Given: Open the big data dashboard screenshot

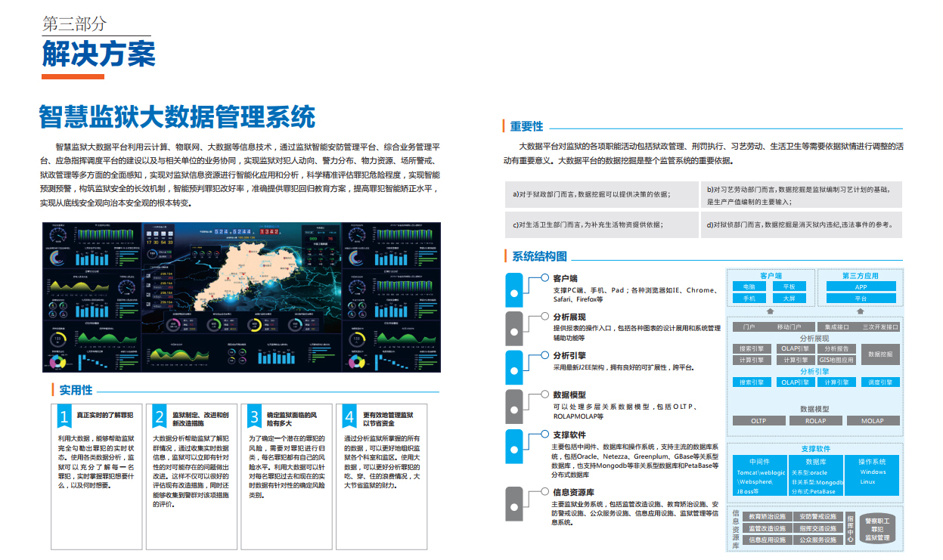Looking at the screenshot, I should tap(240, 297).
